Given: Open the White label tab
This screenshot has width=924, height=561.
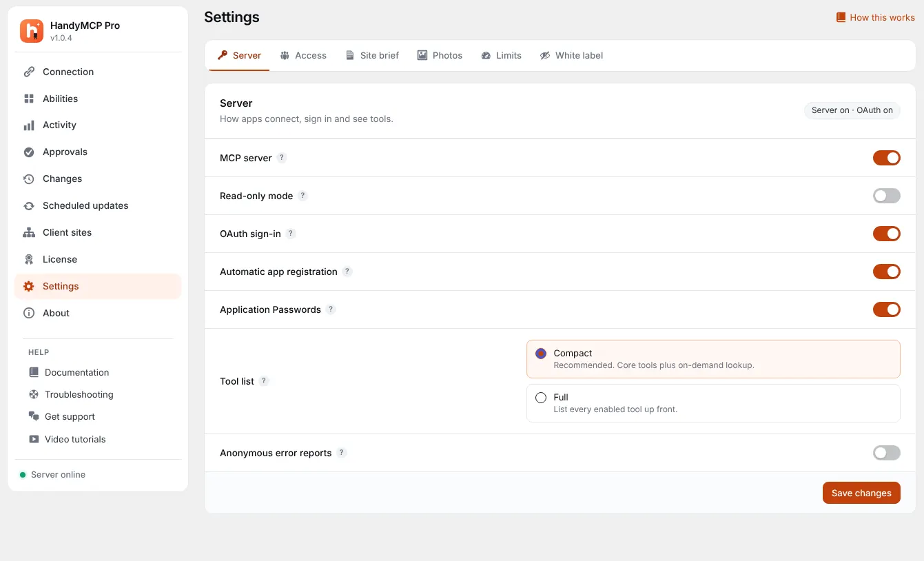Looking at the screenshot, I should pyautogui.click(x=571, y=55).
